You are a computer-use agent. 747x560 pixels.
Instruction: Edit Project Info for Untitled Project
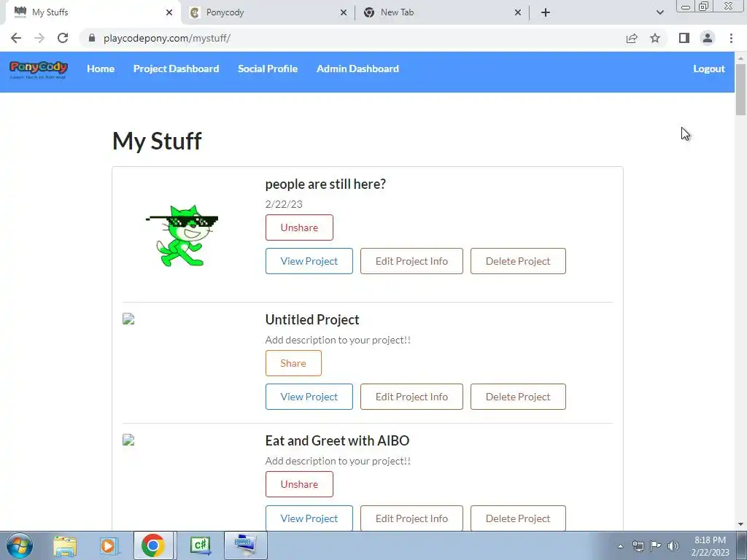(411, 397)
